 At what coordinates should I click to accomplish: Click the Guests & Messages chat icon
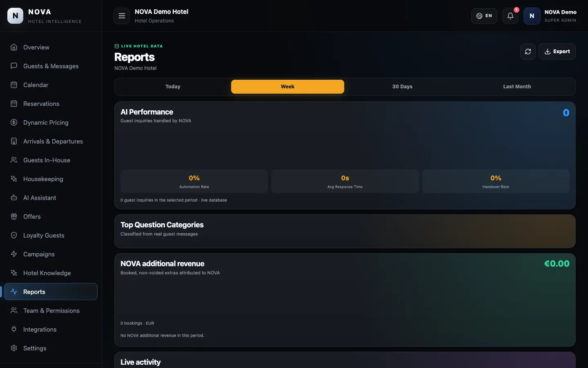click(x=14, y=66)
